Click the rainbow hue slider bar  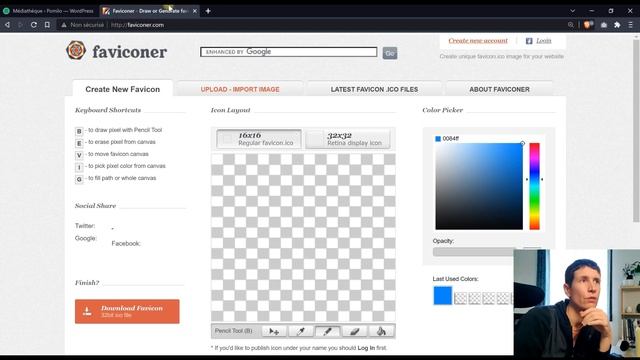point(534,186)
